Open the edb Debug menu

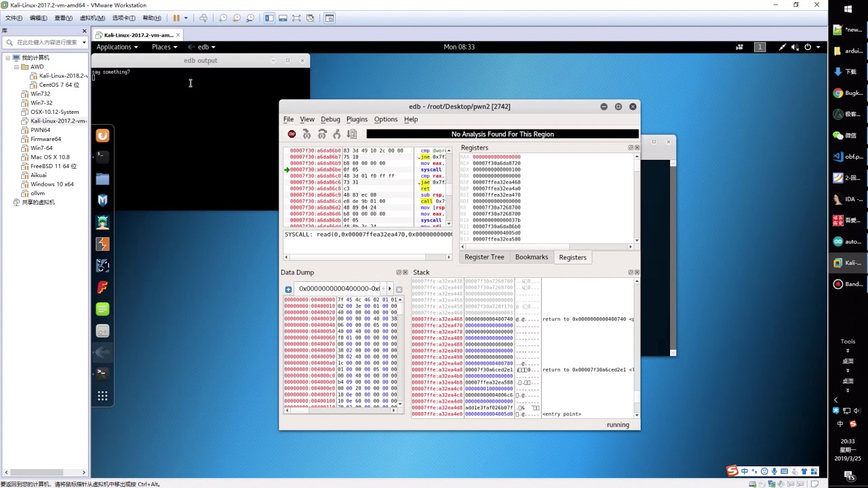click(x=330, y=119)
